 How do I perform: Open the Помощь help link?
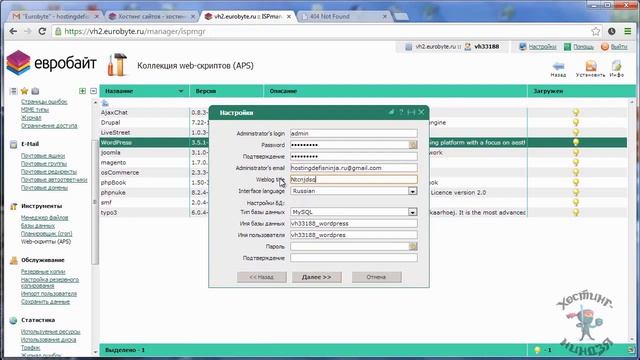tap(583, 47)
